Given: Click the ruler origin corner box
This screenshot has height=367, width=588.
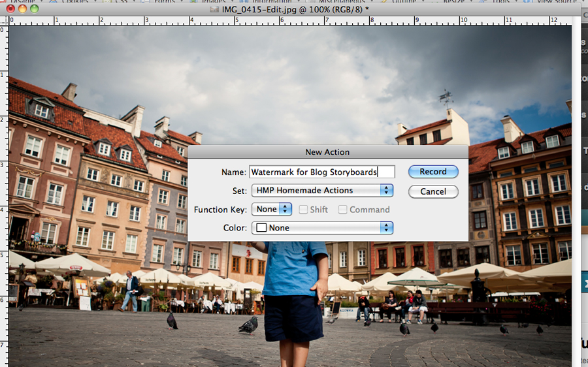Looking at the screenshot, I should coord(4,21).
